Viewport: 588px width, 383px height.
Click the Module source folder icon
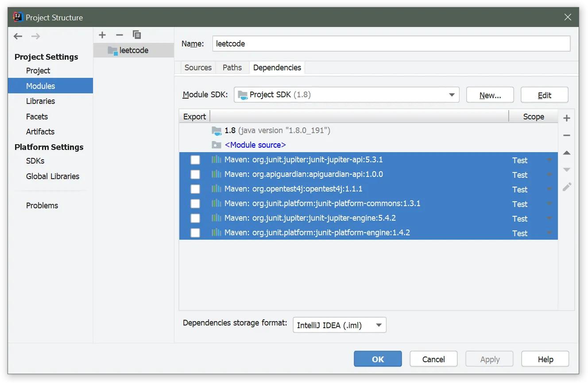tap(216, 145)
